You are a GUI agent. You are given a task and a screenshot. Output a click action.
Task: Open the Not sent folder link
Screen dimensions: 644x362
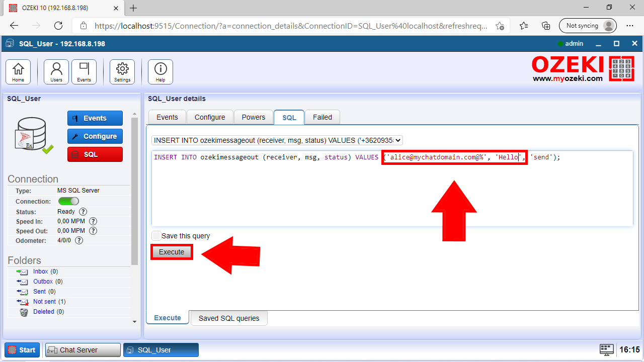[x=44, y=302]
